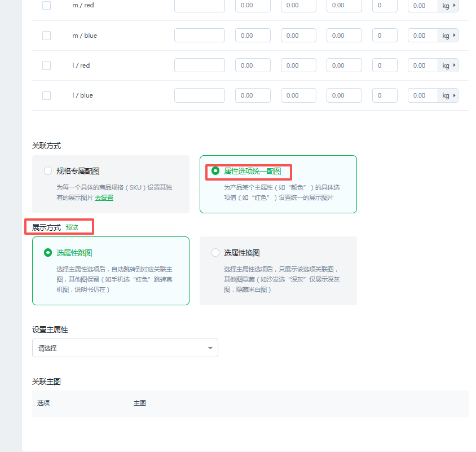Click the first 0.00 price field for l / red
Viewport: 476px width, 452px height.
point(252,65)
